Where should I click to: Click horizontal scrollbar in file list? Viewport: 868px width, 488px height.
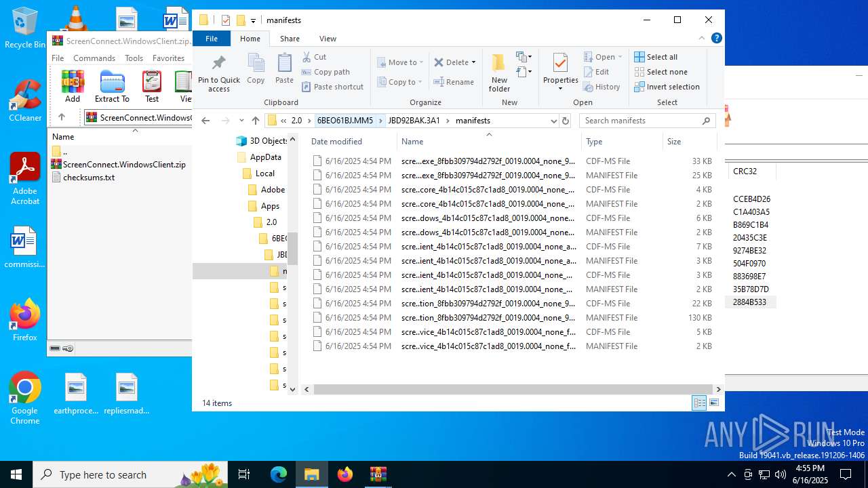pos(509,389)
